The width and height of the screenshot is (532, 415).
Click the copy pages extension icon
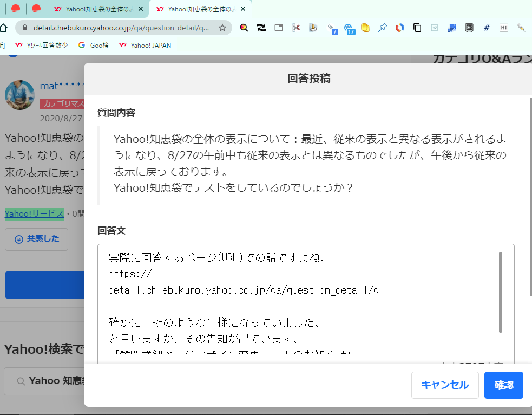click(417, 28)
